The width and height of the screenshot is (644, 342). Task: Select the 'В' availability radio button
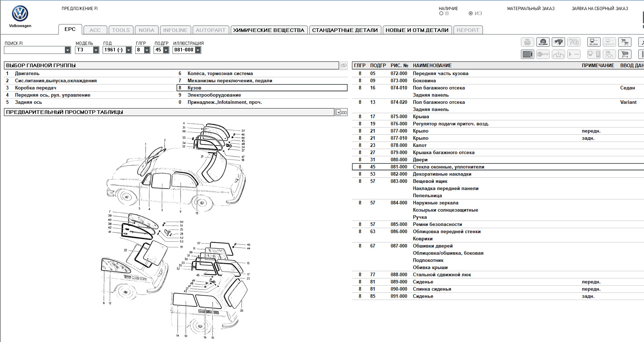(x=441, y=14)
